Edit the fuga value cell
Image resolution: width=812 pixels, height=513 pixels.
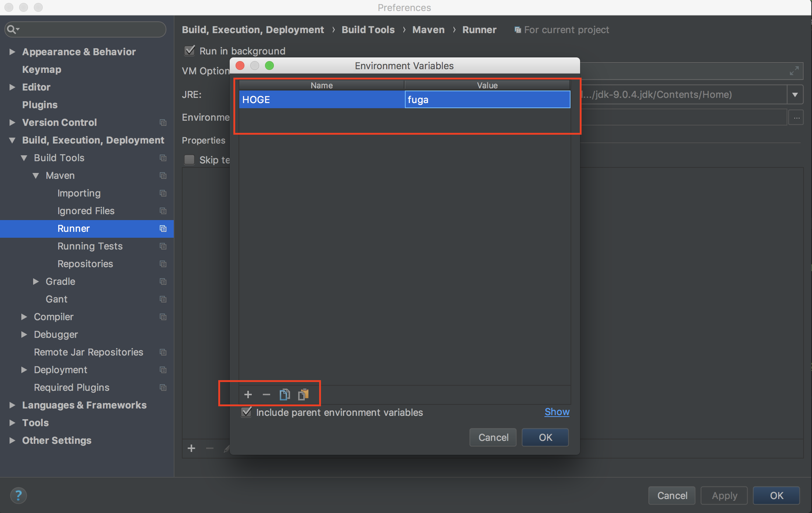point(487,99)
